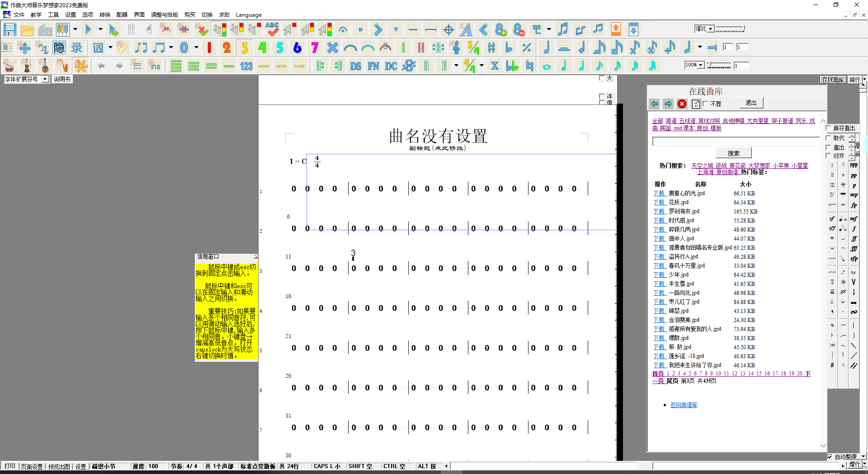Open a file with the folder icon

tap(27, 30)
